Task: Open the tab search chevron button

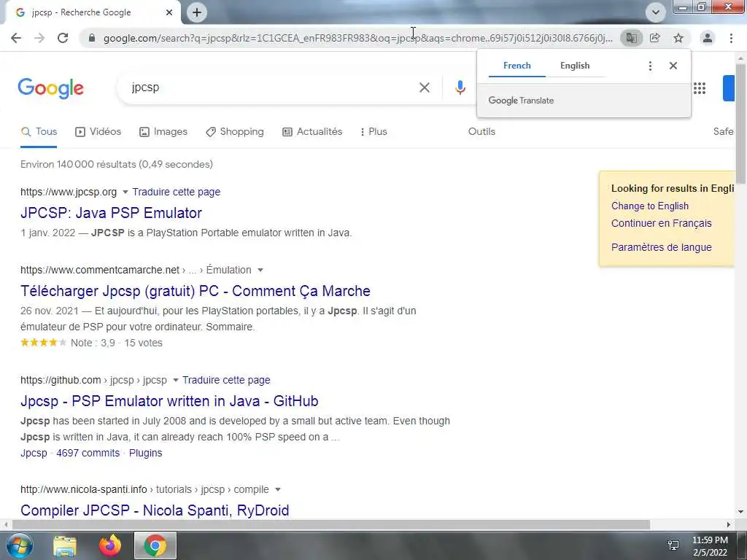Action: pos(656,12)
